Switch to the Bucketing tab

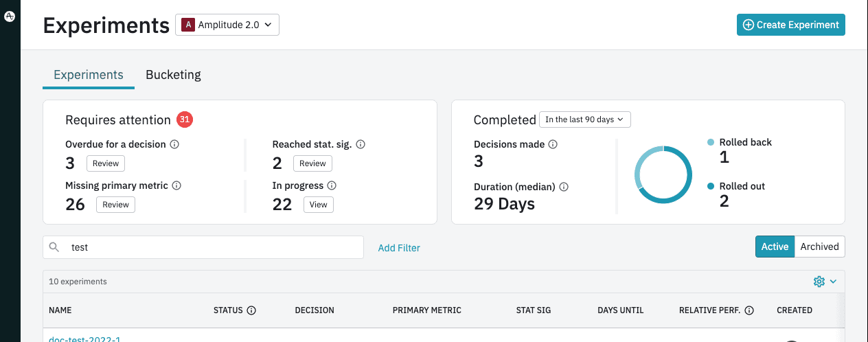point(173,75)
